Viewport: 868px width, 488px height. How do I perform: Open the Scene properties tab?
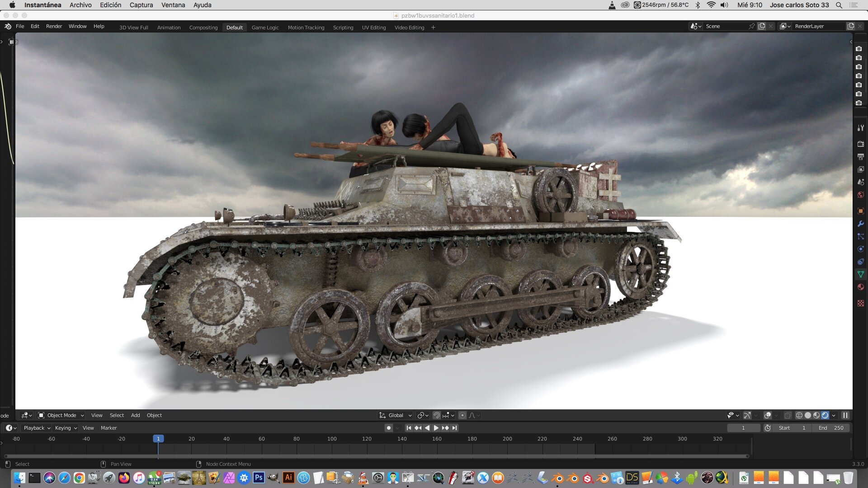[x=860, y=182]
